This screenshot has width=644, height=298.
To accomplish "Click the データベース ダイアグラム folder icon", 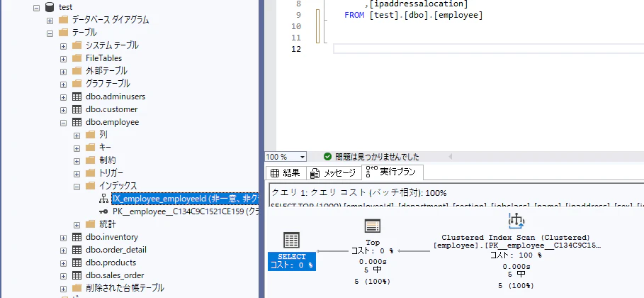I will tap(63, 20).
